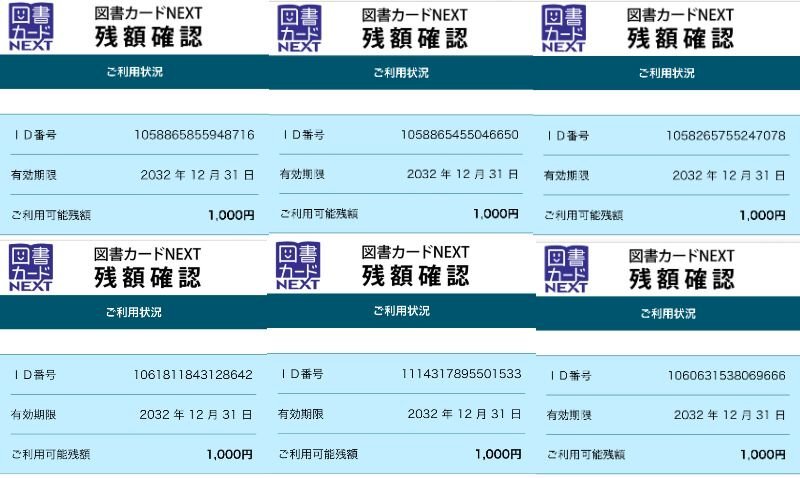Click the 図書カードNEXT logo of card ID 1058865855948716
The image size is (800, 478).
[x=31, y=27]
